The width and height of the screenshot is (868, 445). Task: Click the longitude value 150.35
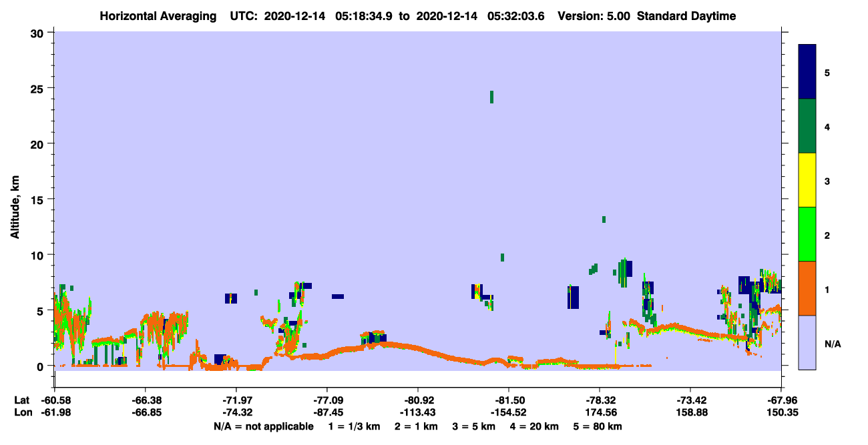click(781, 412)
